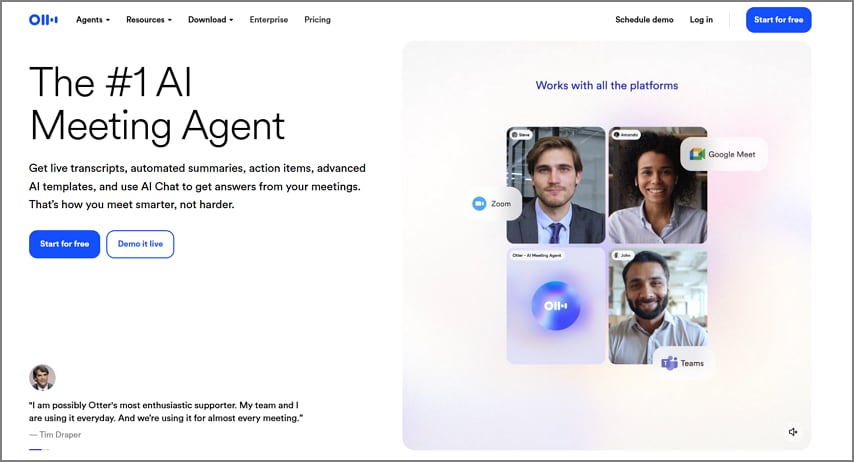This screenshot has width=854, height=462.
Task: Toggle the video mute speaker icon
Action: pyautogui.click(x=793, y=431)
